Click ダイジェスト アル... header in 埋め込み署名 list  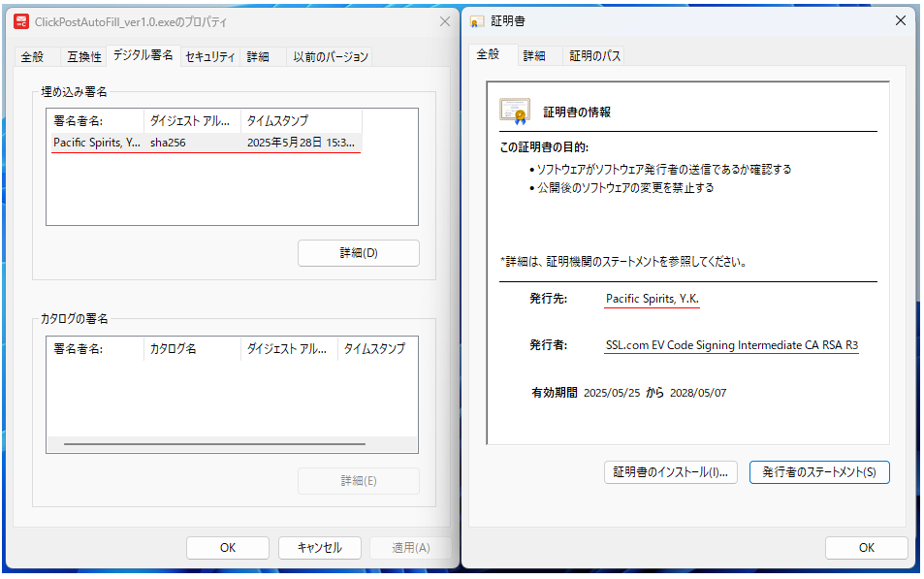coord(193,121)
